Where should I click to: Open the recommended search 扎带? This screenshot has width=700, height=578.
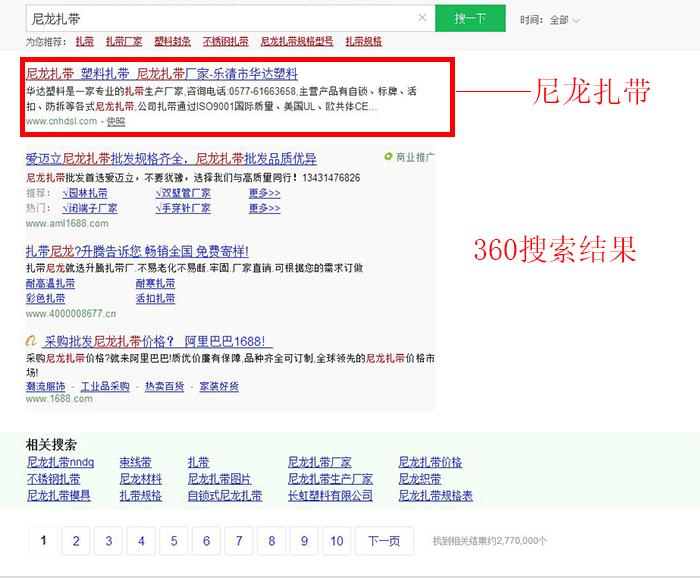coord(85,42)
